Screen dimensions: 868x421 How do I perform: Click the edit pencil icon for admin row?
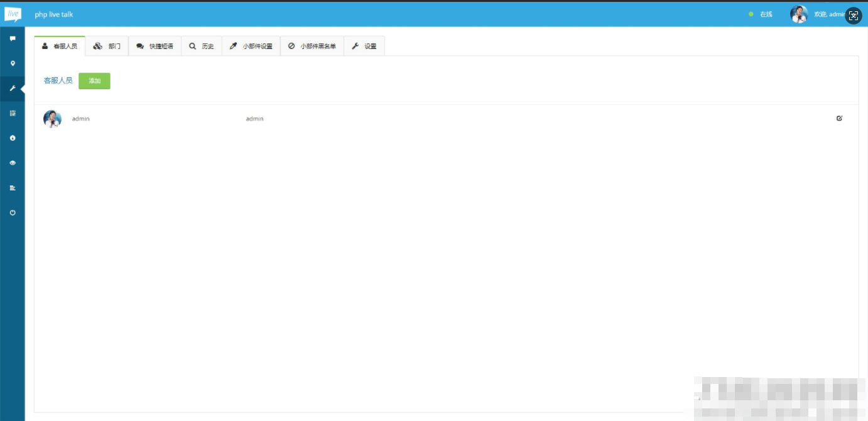[839, 118]
